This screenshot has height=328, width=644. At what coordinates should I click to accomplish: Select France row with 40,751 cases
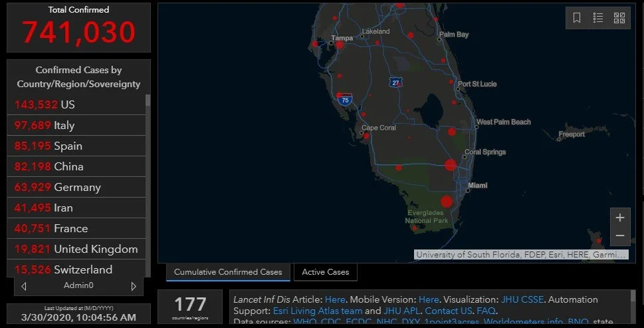click(x=76, y=228)
